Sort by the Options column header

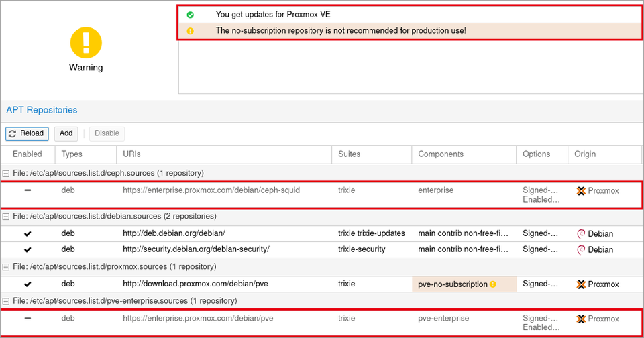point(542,154)
